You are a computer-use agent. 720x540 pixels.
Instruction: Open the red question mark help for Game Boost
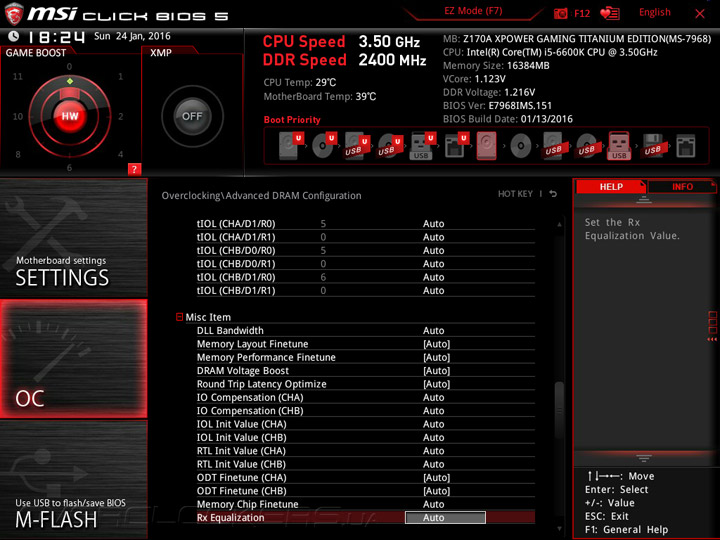point(134,169)
